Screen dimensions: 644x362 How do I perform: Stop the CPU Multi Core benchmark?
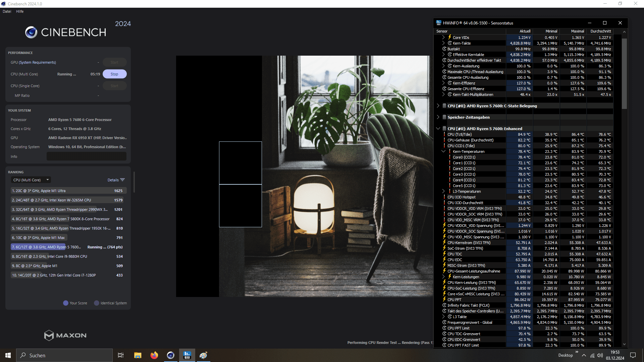click(114, 74)
